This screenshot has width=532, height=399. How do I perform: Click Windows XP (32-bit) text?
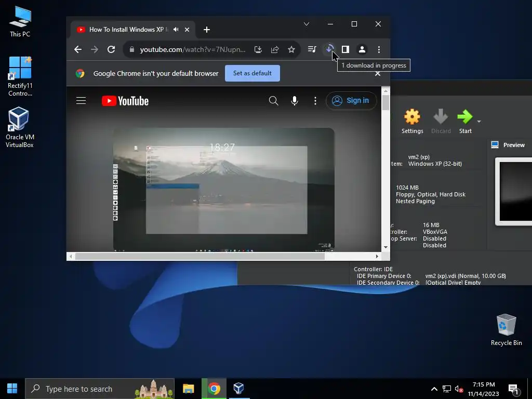pos(435,164)
